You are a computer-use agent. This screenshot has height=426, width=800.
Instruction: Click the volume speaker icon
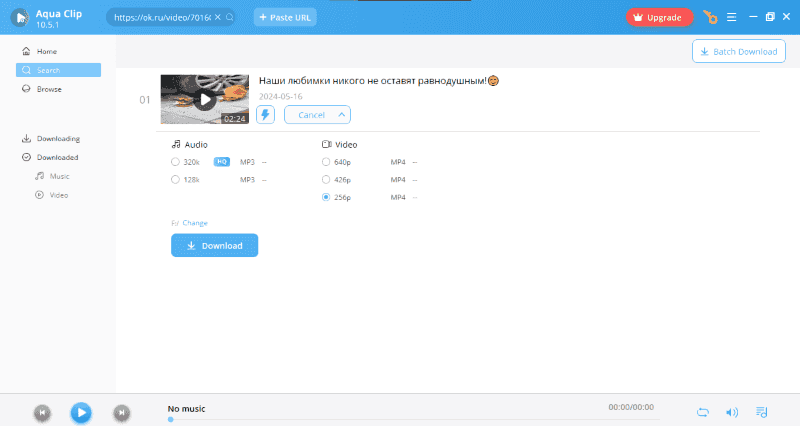click(x=732, y=411)
